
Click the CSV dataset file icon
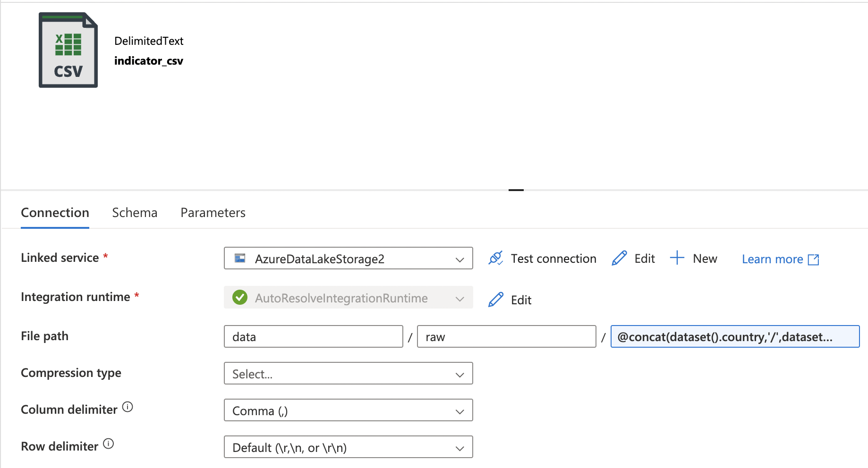pyautogui.click(x=68, y=50)
